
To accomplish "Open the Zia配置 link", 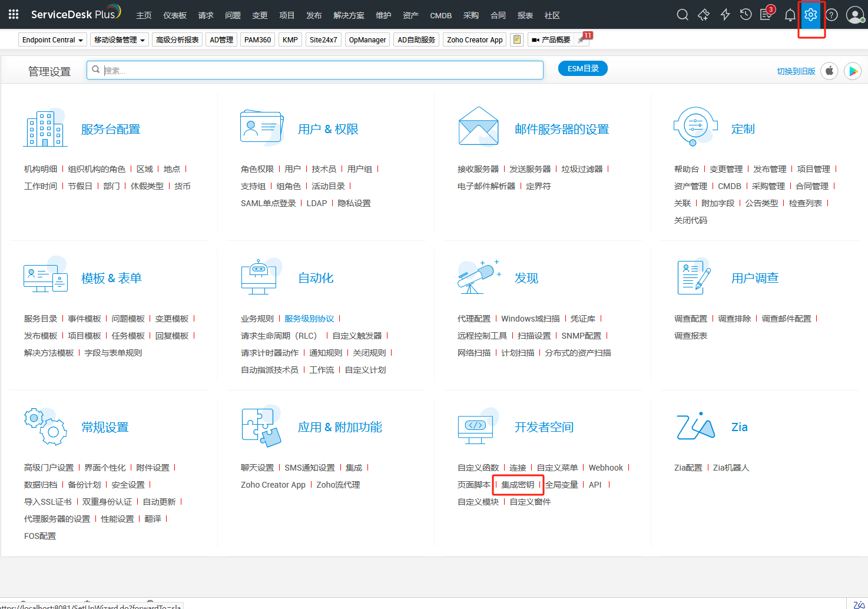I will pos(688,468).
